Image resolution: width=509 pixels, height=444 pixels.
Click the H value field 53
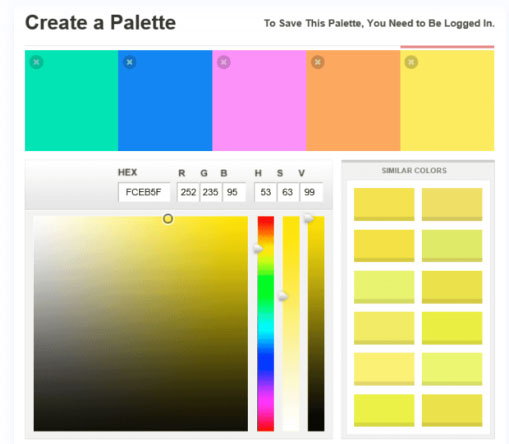[x=265, y=192]
